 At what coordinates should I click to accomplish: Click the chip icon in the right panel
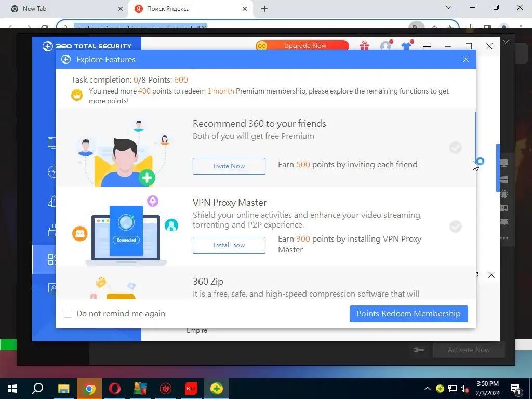[x=504, y=194]
